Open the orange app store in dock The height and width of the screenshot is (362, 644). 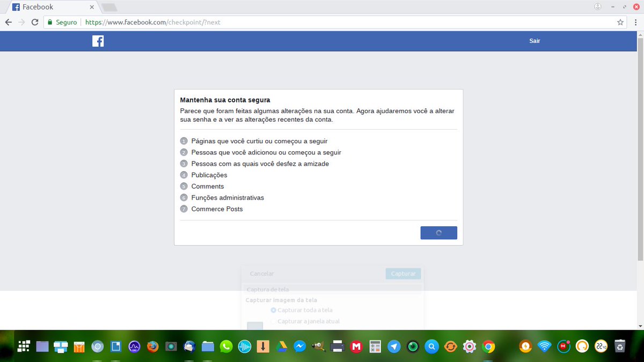coord(79,346)
